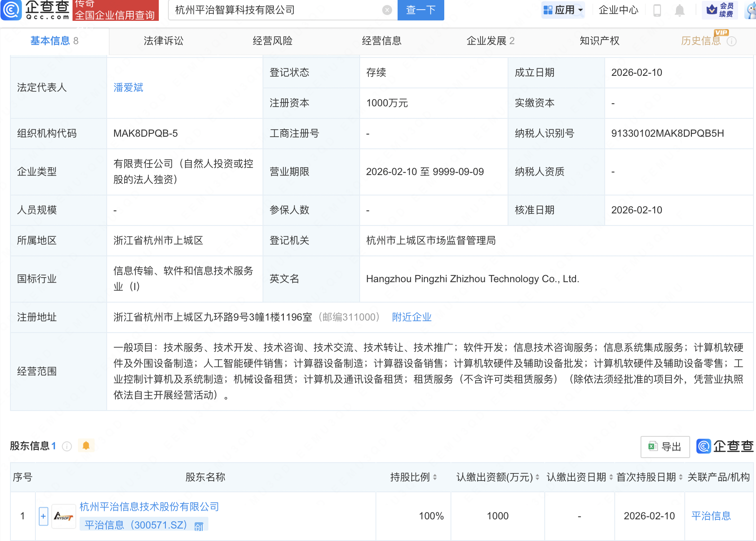The image size is (756, 541).
Task: Toggle the shareholder monitoring bell alert
Action: click(x=86, y=446)
